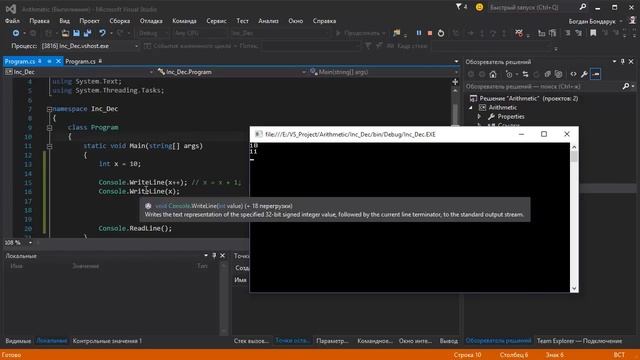Click Pending Changes Filter icon in Solution Explorer
640x360 pixels.
pyautogui.click(x=509, y=74)
